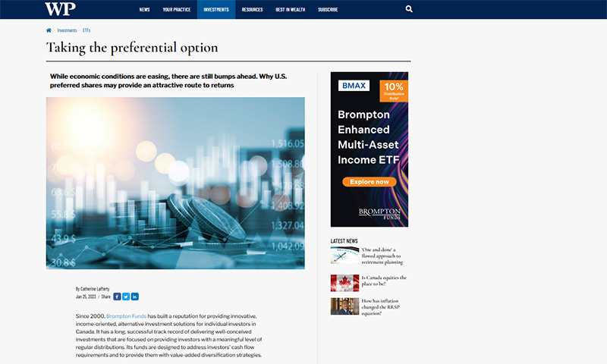Click the 'Latest News' heading
This screenshot has width=607, height=364.
344,241
